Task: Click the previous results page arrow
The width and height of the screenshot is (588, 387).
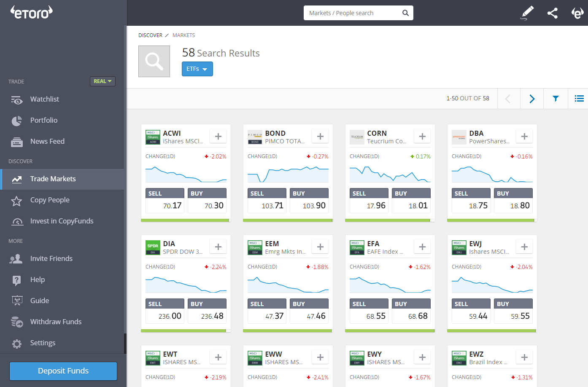Action: (508, 99)
